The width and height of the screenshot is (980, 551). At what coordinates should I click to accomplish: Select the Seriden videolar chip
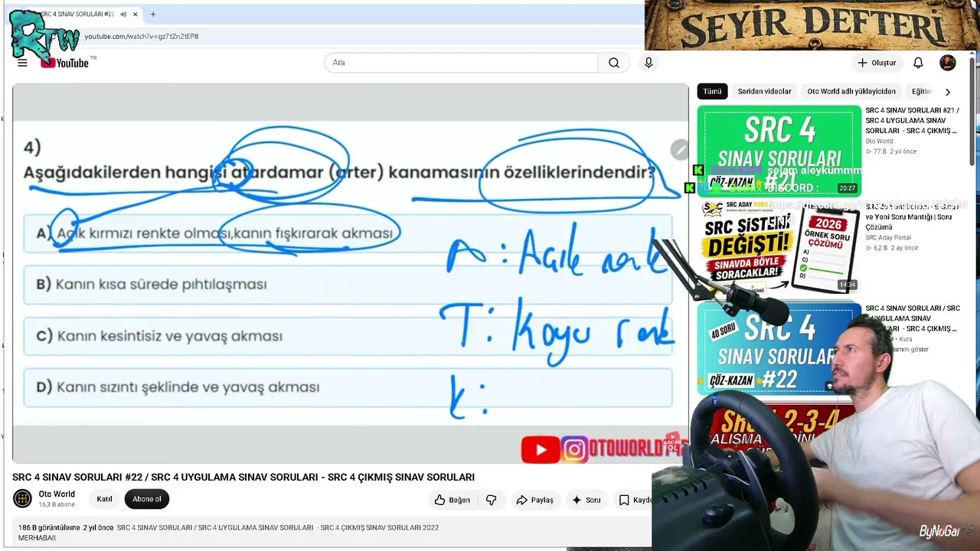pyautogui.click(x=764, y=91)
